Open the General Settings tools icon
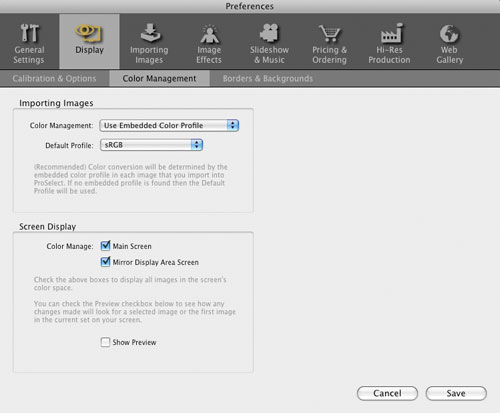Image resolution: width=500 pixels, height=413 pixels. [x=29, y=33]
